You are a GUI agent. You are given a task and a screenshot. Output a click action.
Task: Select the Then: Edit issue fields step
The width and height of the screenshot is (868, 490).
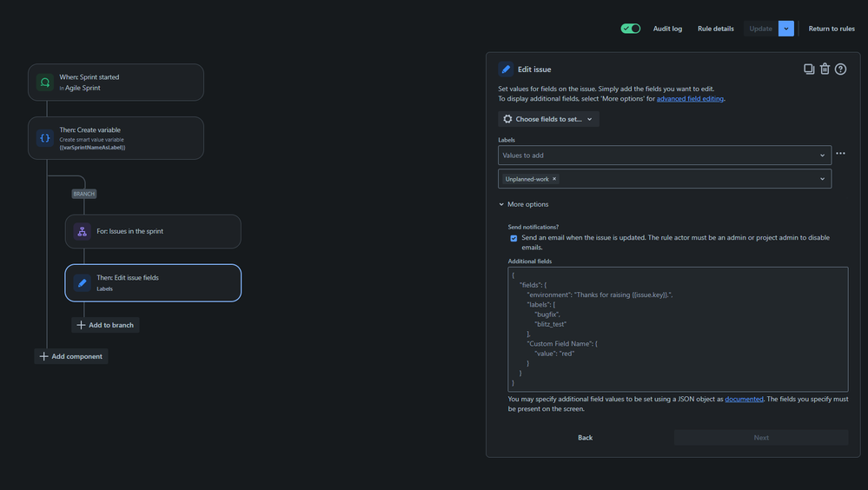153,283
